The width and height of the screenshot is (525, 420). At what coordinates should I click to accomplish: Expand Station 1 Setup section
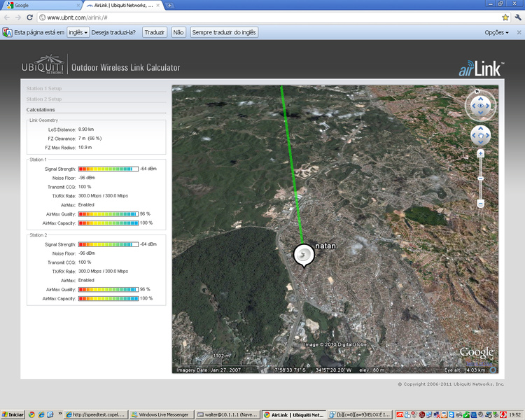44,88
